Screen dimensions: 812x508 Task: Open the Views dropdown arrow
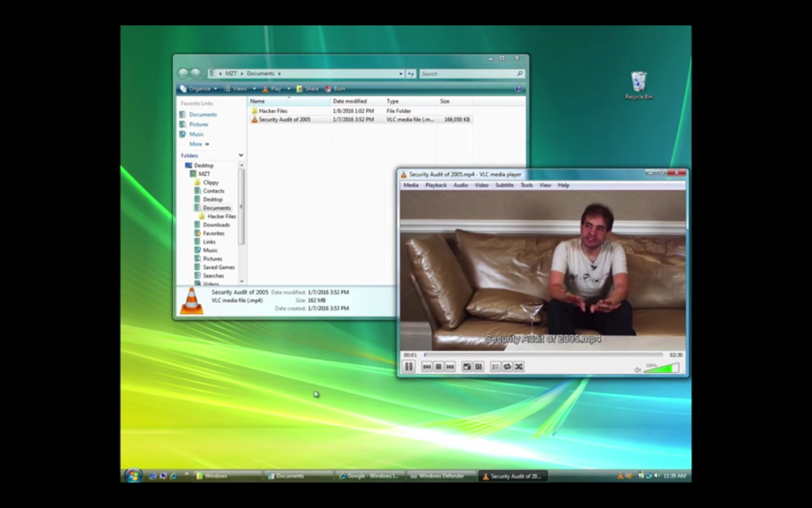coord(254,89)
